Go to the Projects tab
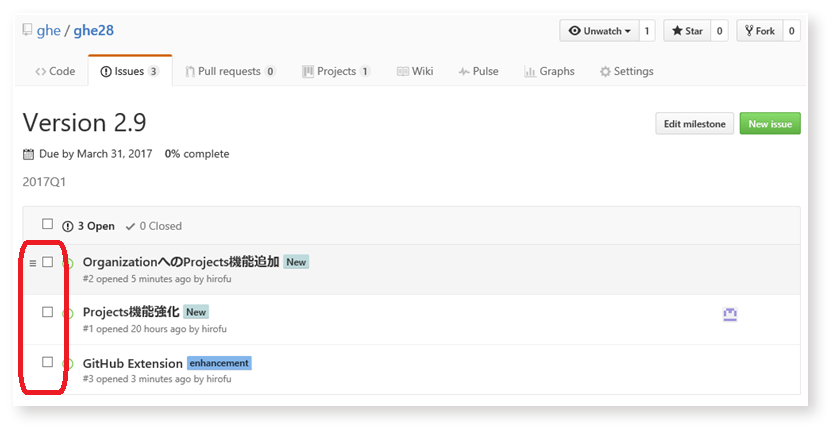Image resolution: width=828 pixels, height=426 pixels. [x=336, y=71]
